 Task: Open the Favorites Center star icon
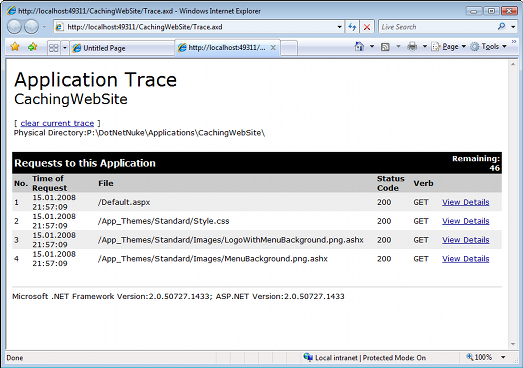point(15,47)
